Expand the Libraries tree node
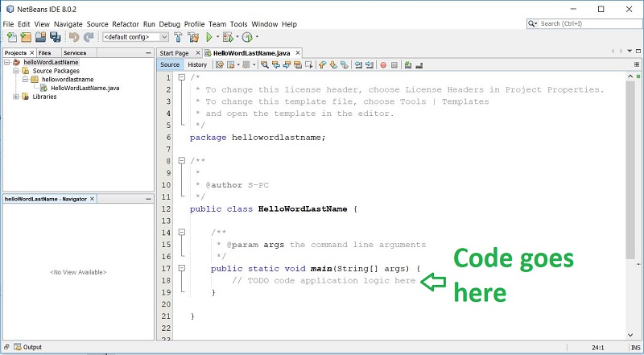Viewport: 644px width, 355px height. (x=16, y=97)
